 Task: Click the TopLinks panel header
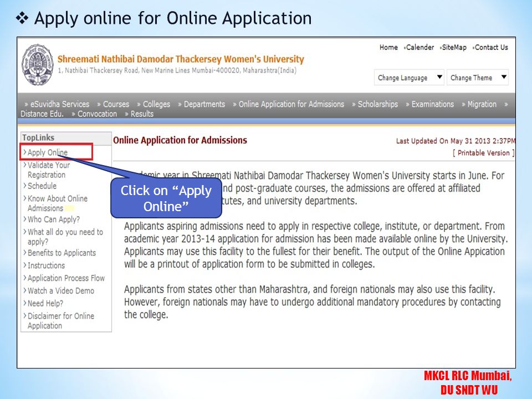pos(66,138)
